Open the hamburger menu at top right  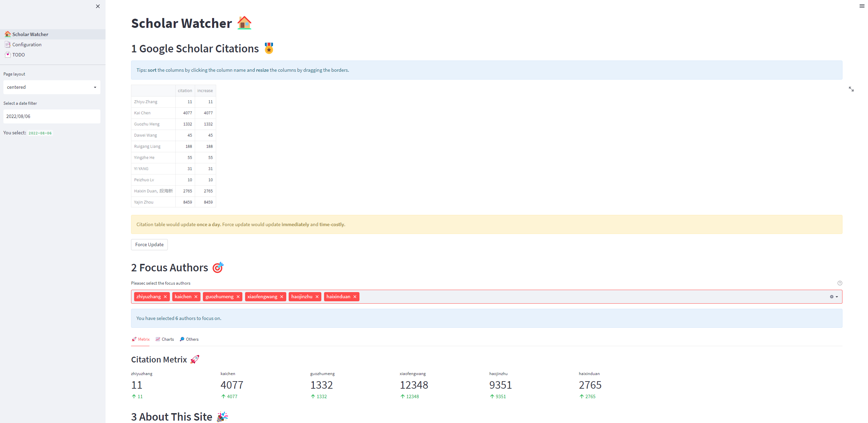coord(862,6)
